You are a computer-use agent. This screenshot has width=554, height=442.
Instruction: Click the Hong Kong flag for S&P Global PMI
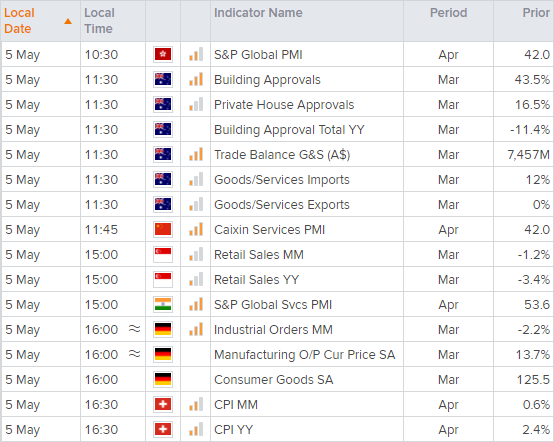[163, 54]
